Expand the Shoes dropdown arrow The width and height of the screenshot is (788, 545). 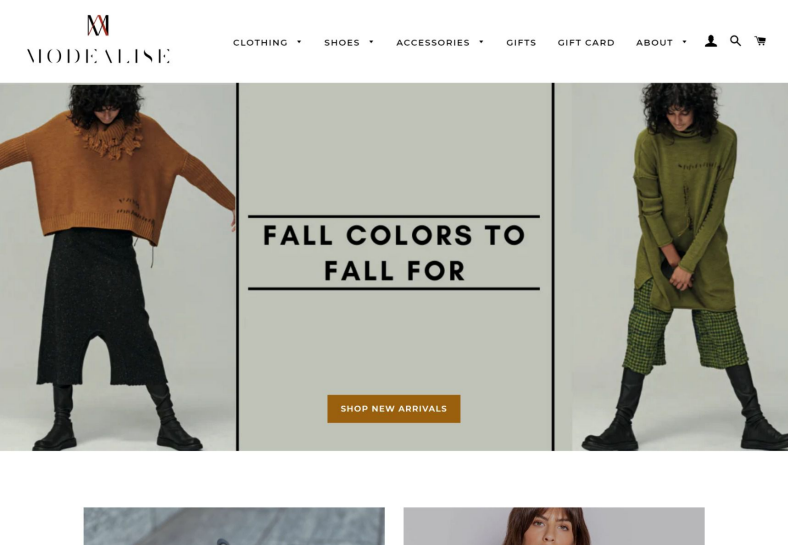(x=371, y=42)
